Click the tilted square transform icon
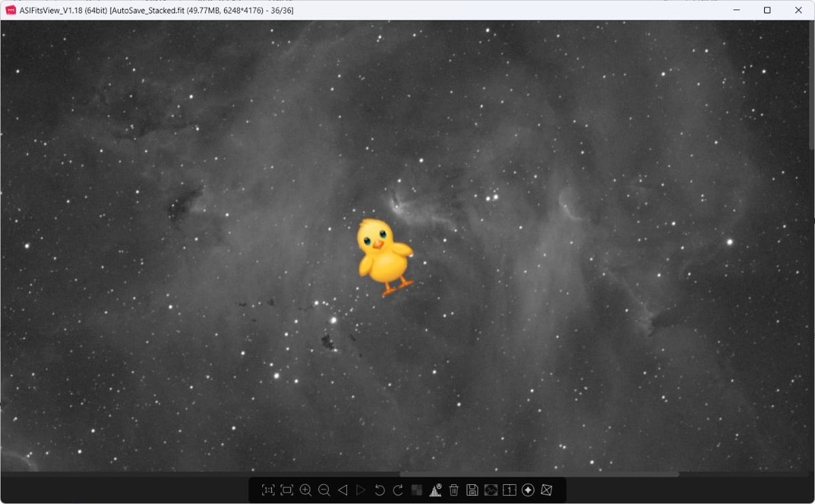 tap(547, 490)
